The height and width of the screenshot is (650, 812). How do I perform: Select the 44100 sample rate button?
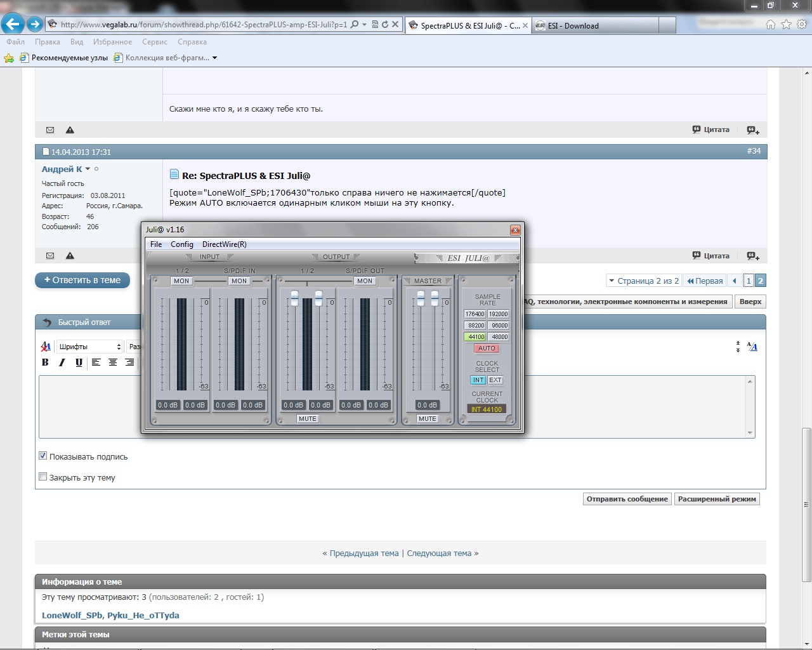[475, 337]
